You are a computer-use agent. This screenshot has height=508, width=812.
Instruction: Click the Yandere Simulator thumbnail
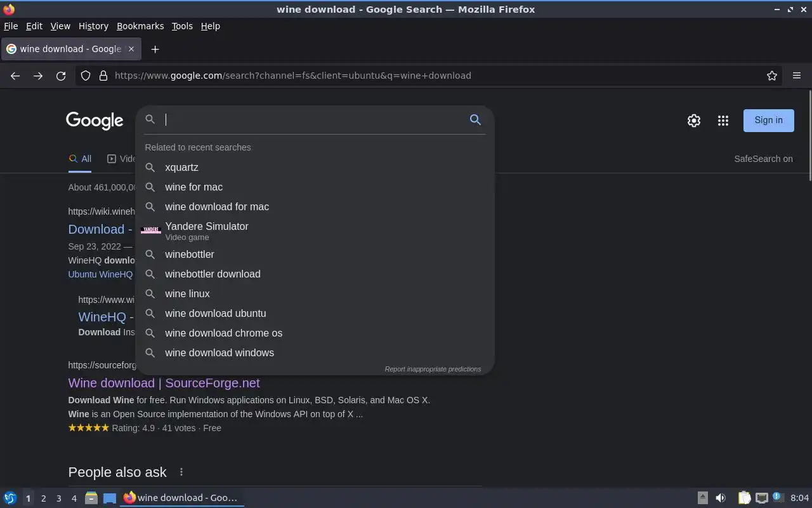(x=150, y=231)
